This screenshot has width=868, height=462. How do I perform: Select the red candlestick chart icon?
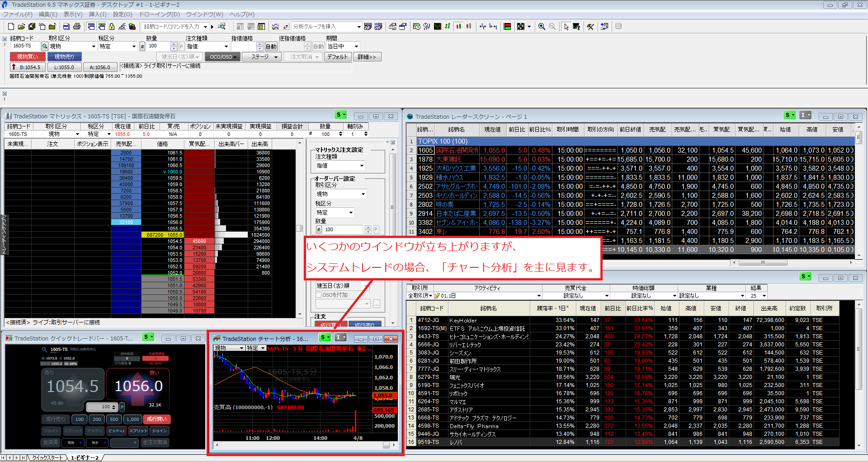(x=458, y=26)
